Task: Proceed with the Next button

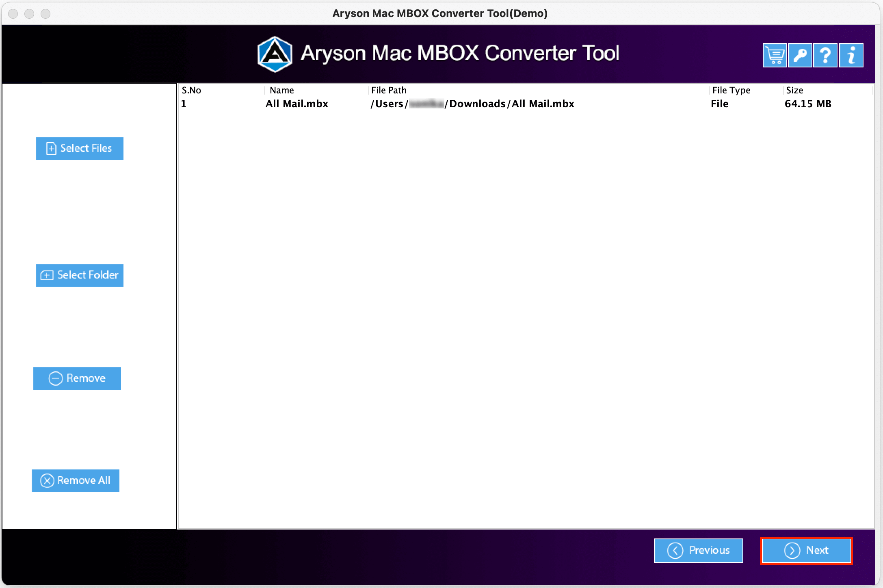Action: coord(806,551)
